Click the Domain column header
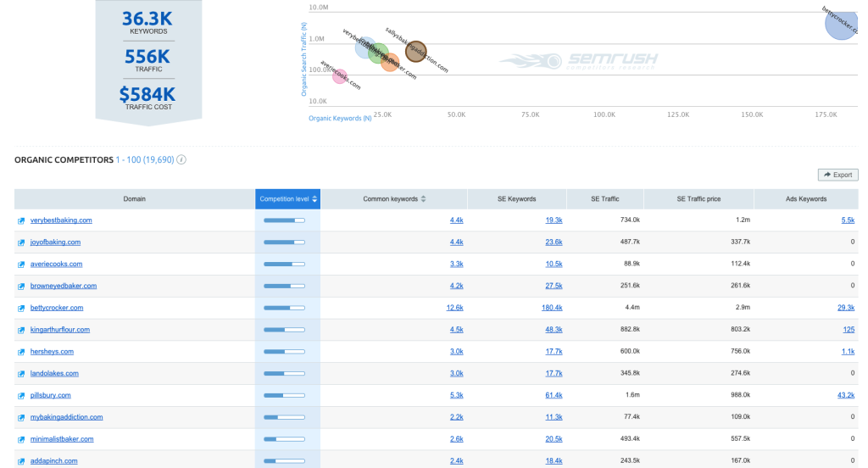This screenshot has width=868, height=468. click(x=135, y=199)
